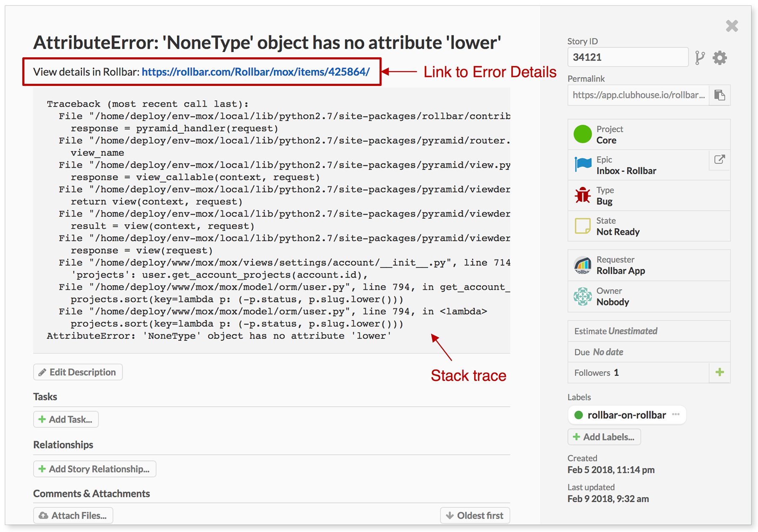Image resolution: width=758 pixels, height=532 pixels.
Task: Open story settings gear icon
Action: [x=720, y=58]
